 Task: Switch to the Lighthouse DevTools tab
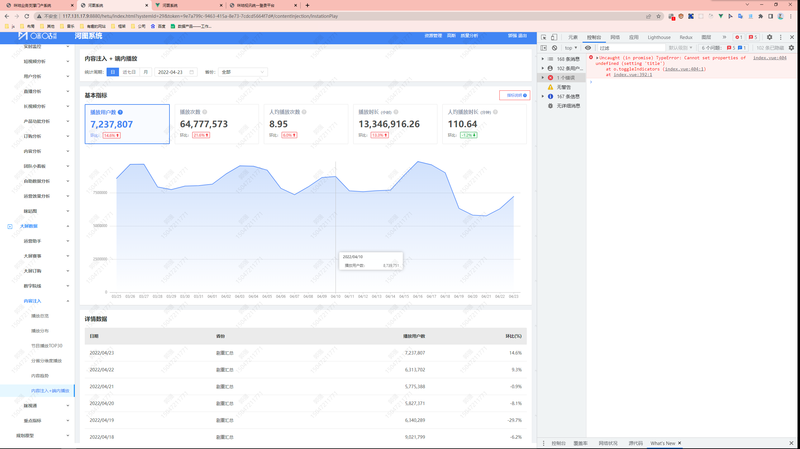(659, 37)
